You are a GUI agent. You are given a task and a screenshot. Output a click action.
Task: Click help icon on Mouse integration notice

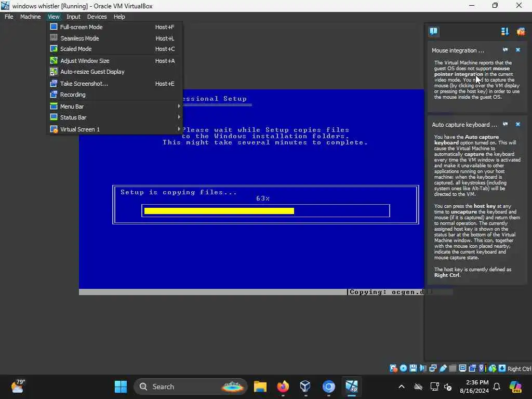tap(505, 50)
